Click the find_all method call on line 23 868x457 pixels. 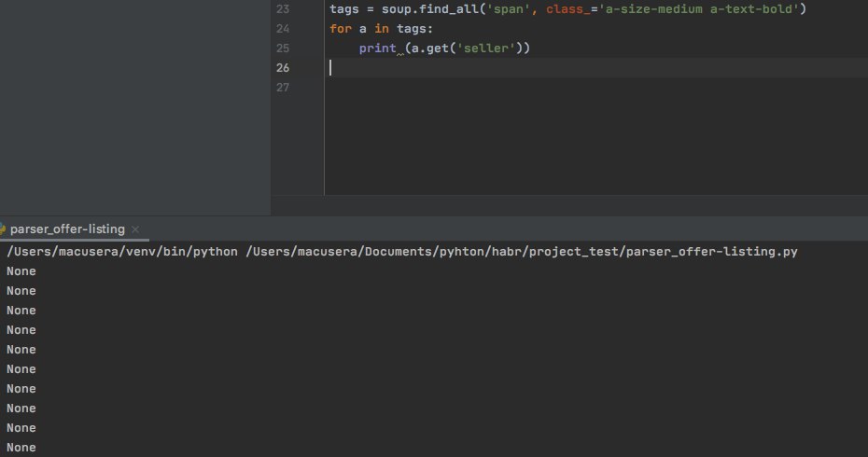448,8
